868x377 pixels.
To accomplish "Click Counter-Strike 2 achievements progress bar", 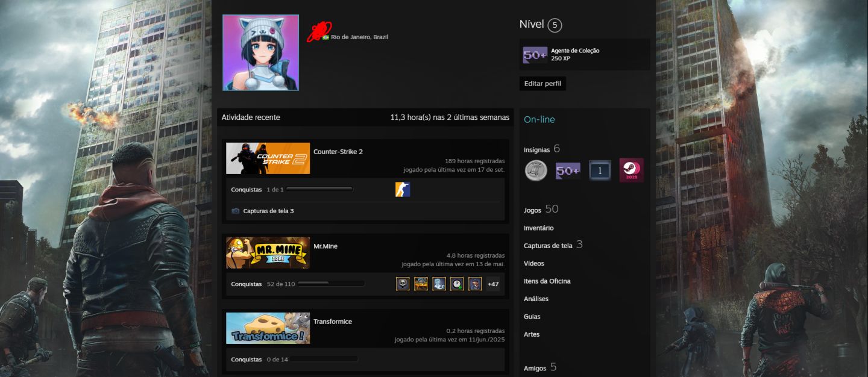I will [x=319, y=190].
